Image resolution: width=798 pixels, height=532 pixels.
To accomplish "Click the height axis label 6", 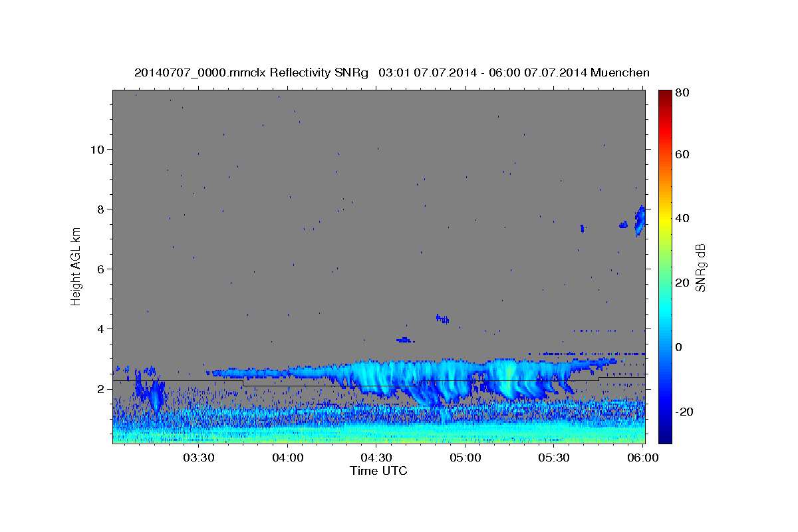I will (100, 269).
